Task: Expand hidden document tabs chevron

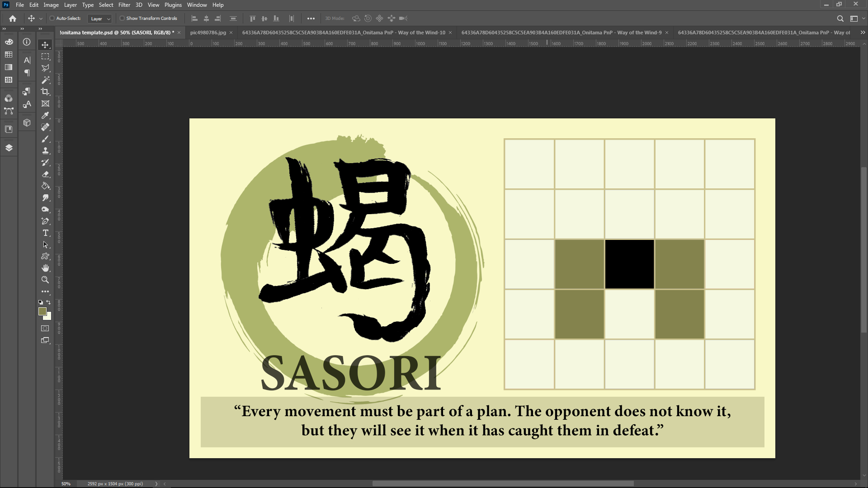Action: coord(863,33)
